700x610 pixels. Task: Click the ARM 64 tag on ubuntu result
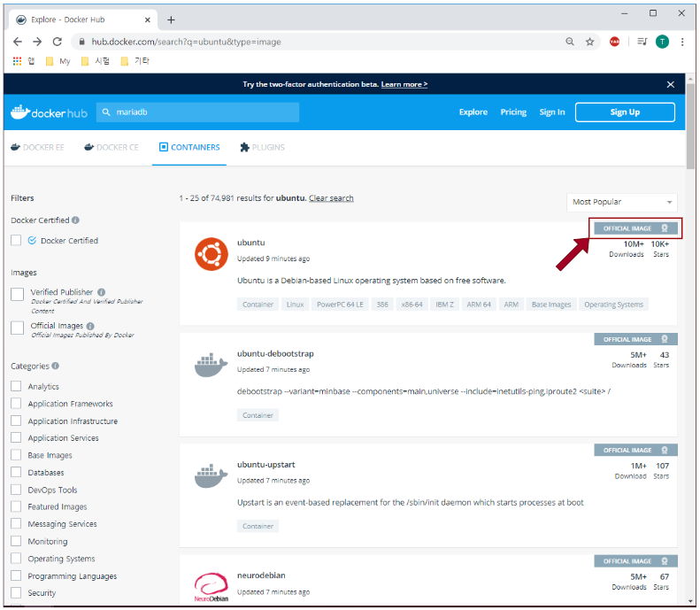pyautogui.click(x=479, y=305)
